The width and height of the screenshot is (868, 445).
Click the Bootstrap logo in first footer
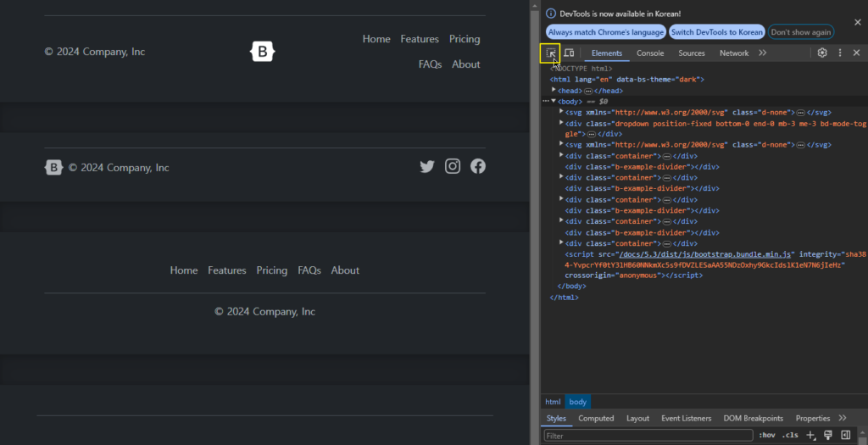pos(263,52)
